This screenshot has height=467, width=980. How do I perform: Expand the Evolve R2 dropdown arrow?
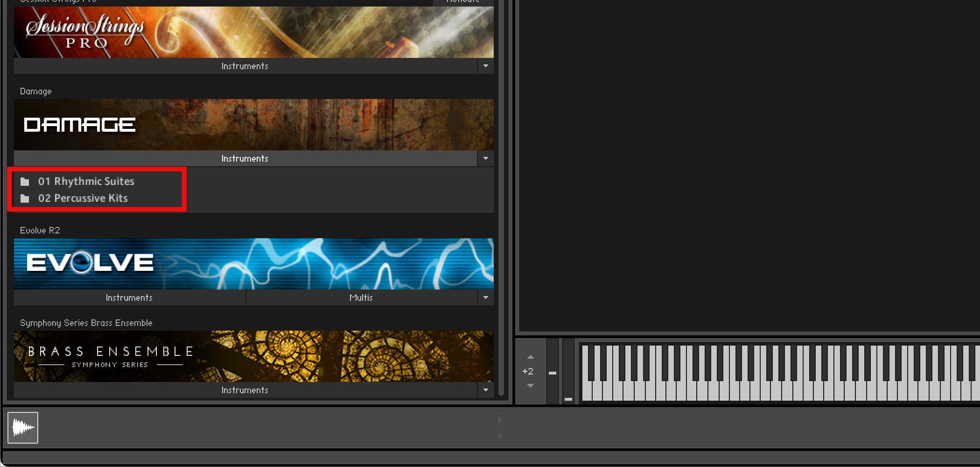(x=486, y=297)
